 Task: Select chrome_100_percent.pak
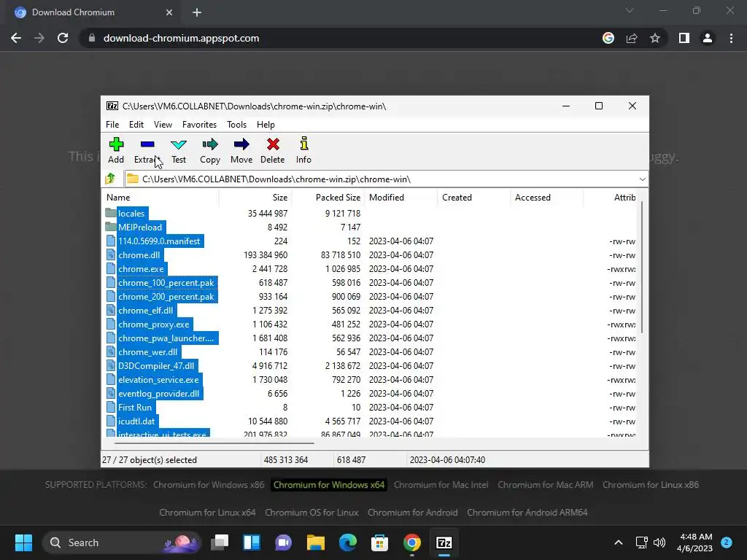(166, 283)
